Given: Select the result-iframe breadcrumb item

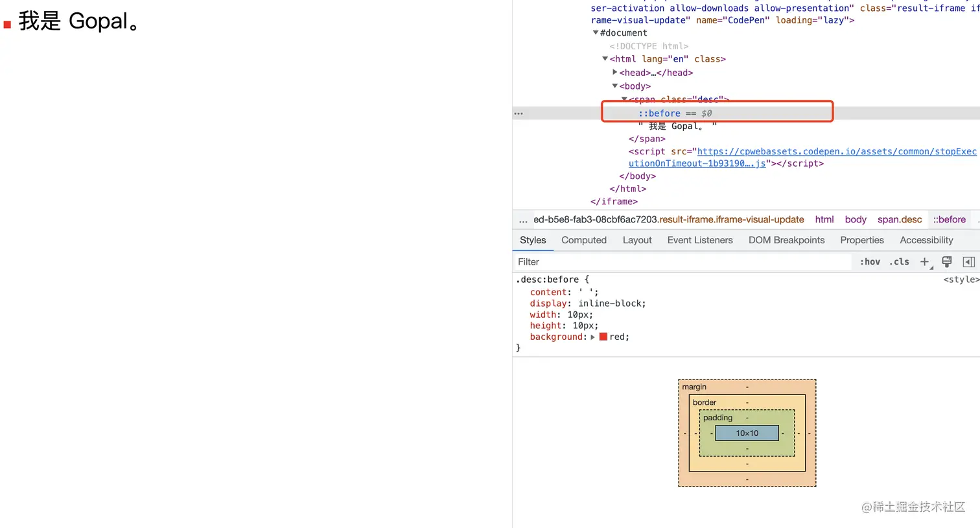Looking at the screenshot, I should click(x=668, y=220).
